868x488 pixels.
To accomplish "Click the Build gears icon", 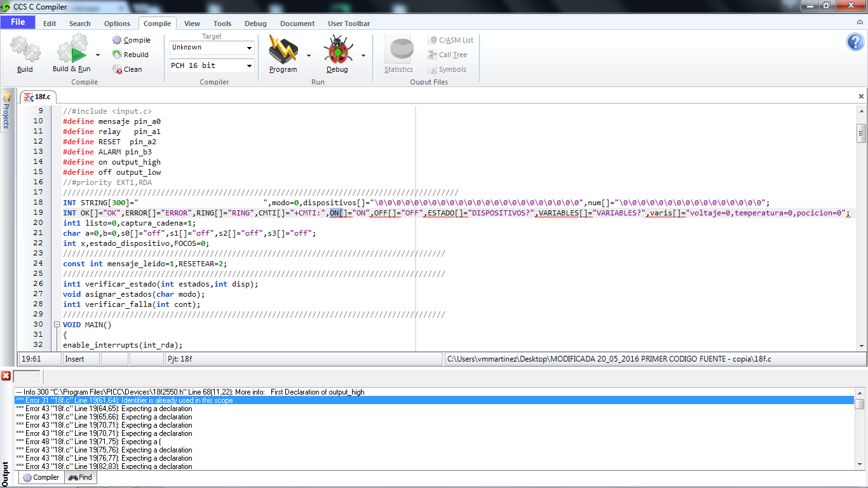I will click(25, 50).
